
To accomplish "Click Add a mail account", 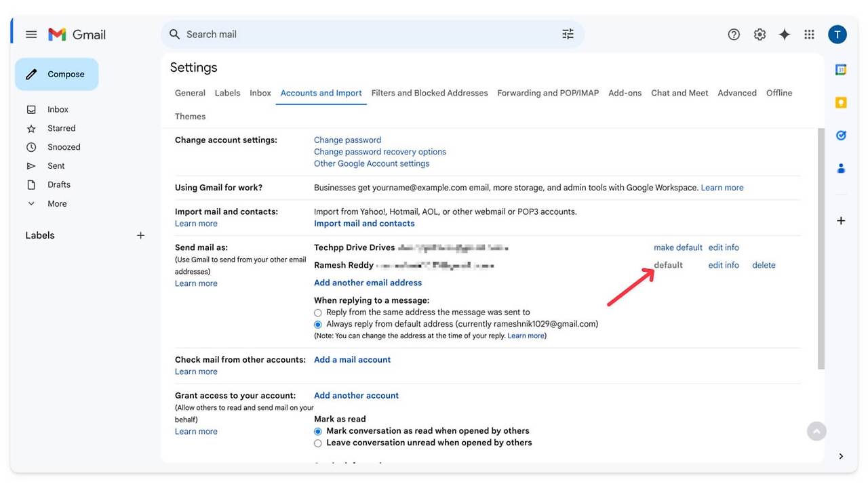I will pos(353,360).
